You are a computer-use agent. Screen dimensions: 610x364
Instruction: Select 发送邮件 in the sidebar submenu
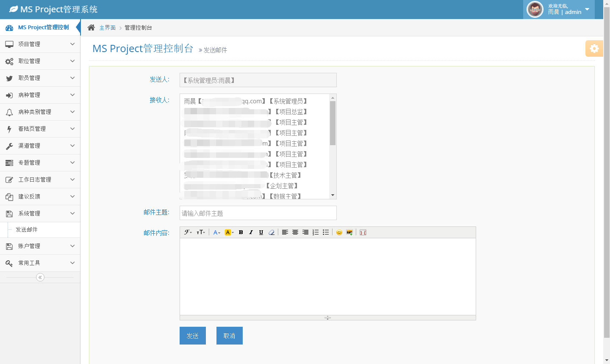27,229
